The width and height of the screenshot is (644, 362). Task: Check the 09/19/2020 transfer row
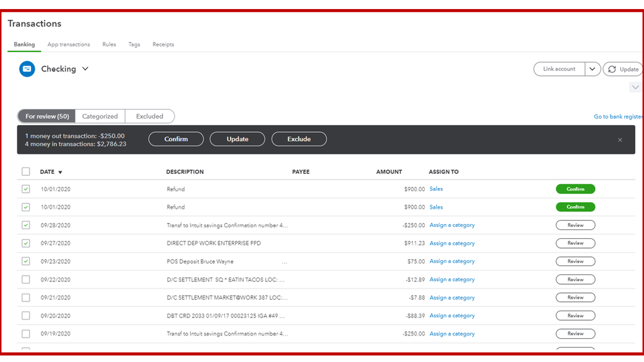click(26, 334)
